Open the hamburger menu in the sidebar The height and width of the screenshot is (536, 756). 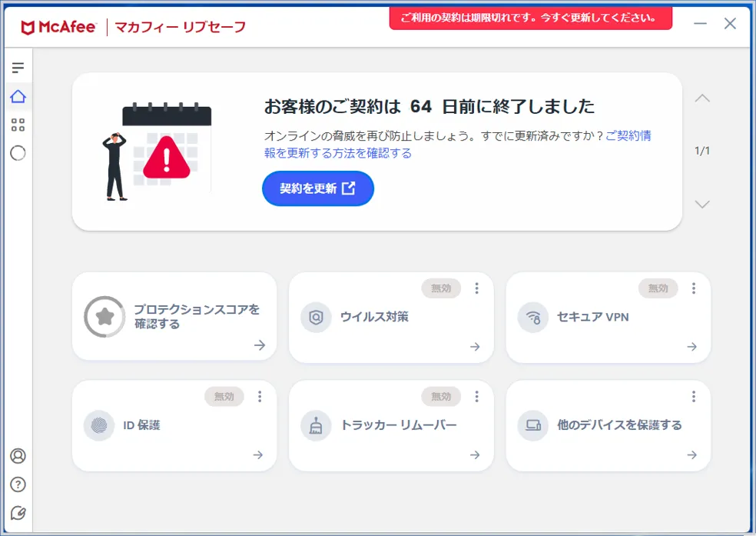(18, 68)
